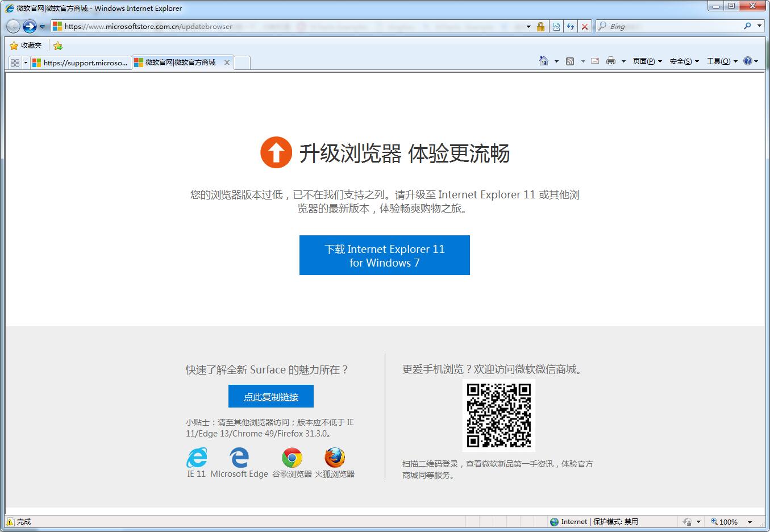770x532 pixels.
Task: Expand the 工具(O) Tools menu dropdown
Action: point(722,61)
